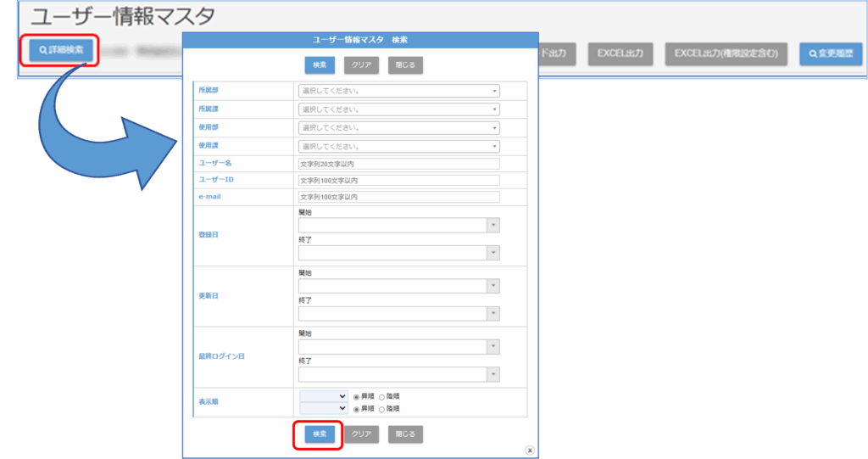Image resolution: width=868 pixels, height=459 pixels.
Task: Open 変更履歴 with the magnifier icon
Action: pos(830,54)
